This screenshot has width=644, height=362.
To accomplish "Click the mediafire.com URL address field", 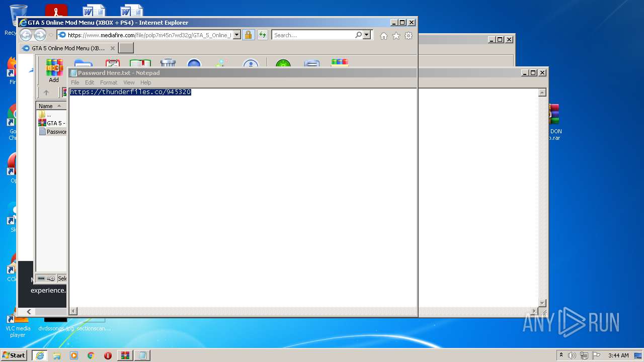I will pyautogui.click(x=149, y=35).
